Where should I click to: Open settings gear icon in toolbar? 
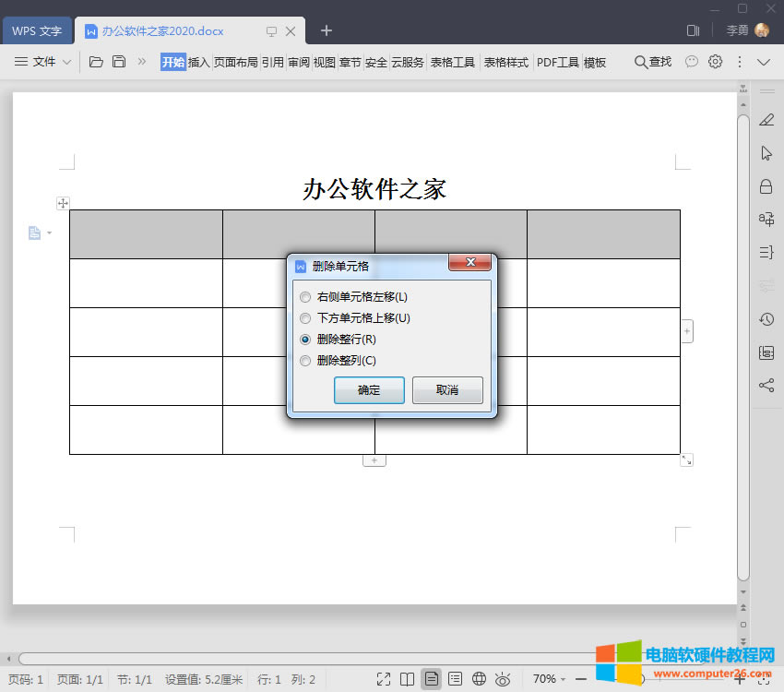coord(716,63)
